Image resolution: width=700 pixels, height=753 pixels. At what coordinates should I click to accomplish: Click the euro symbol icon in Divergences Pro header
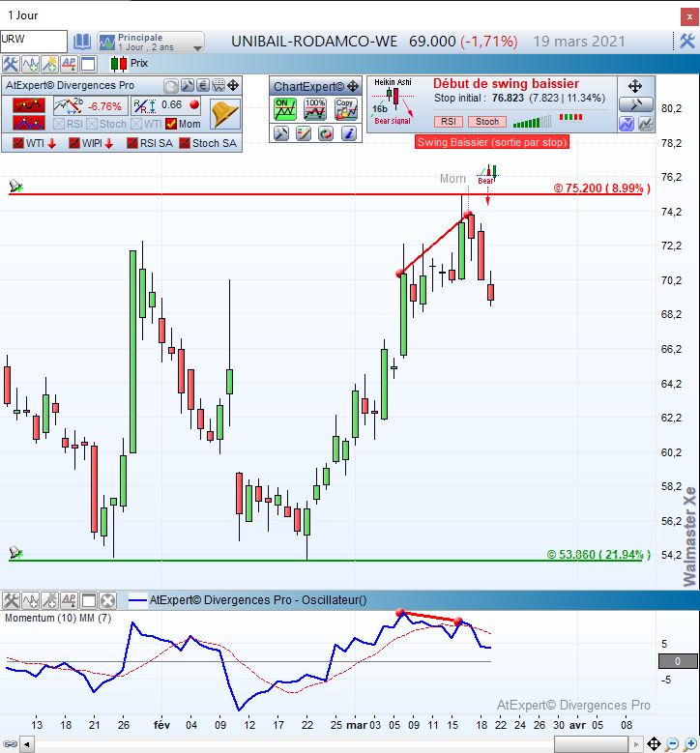[203, 86]
